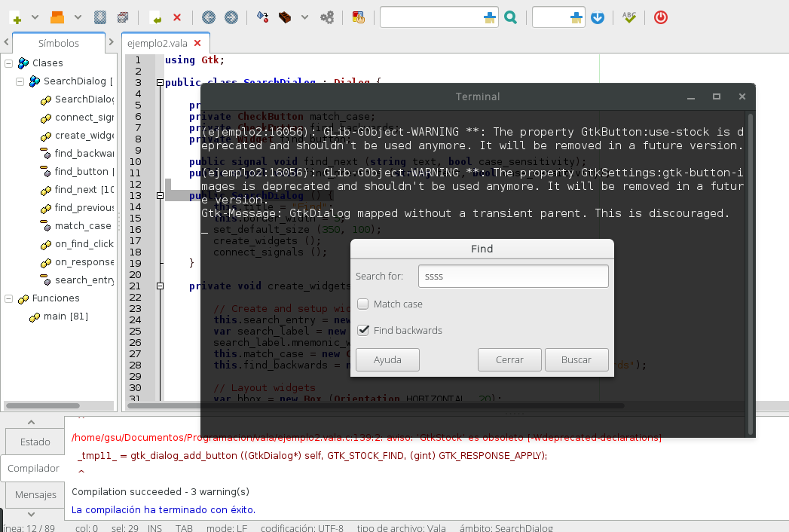Viewport: 789px width, 532px height.
Task: Click inside the Search for text field
Action: (x=512, y=276)
